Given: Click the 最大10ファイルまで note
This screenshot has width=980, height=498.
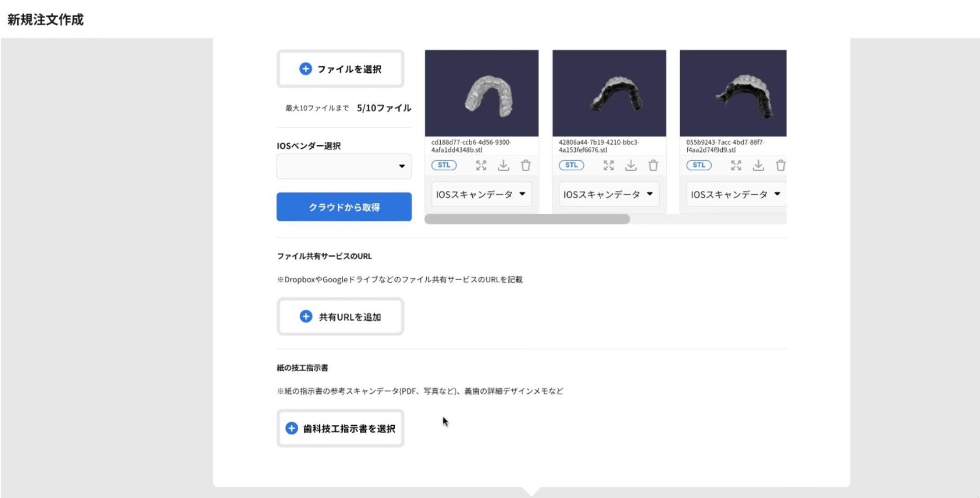Looking at the screenshot, I should (x=317, y=108).
